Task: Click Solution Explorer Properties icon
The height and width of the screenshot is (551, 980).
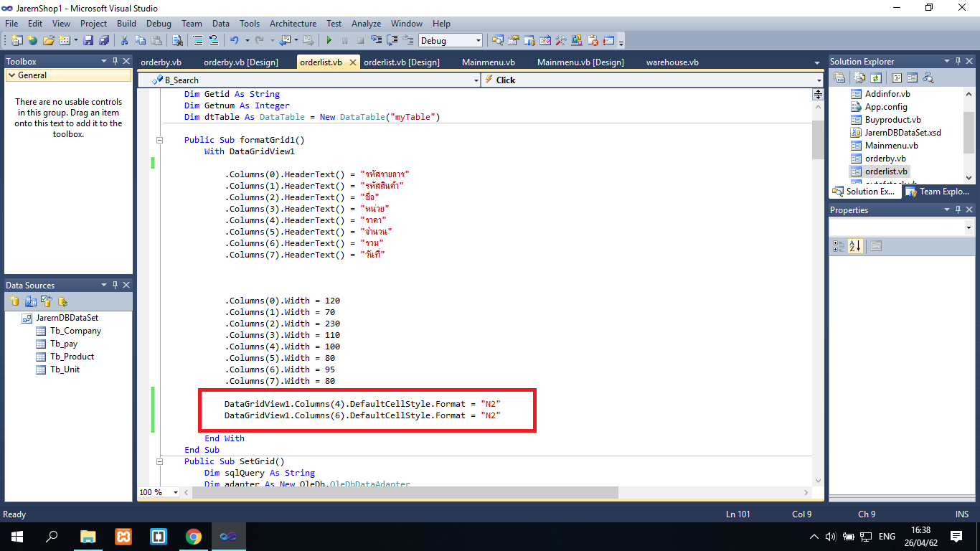Action: pos(839,77)
